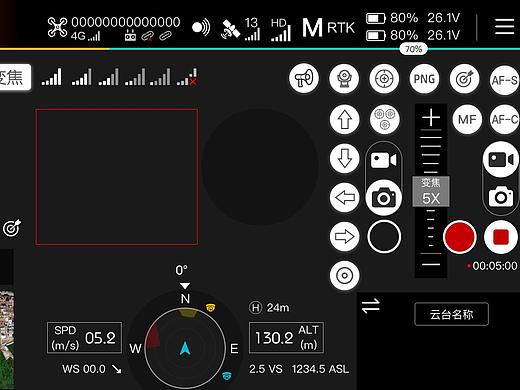
Task: Open the hamburger menu at top right
Action: pos(504,27)
